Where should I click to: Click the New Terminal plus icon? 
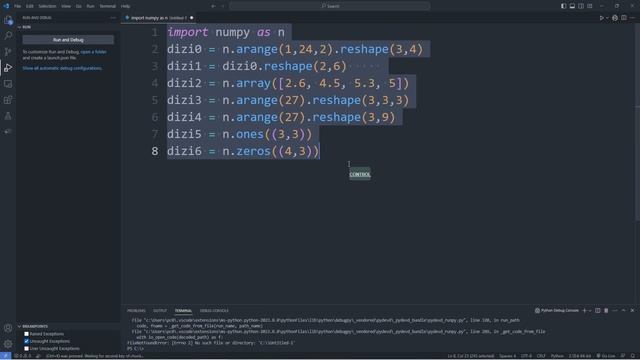[x=584, y=311]
